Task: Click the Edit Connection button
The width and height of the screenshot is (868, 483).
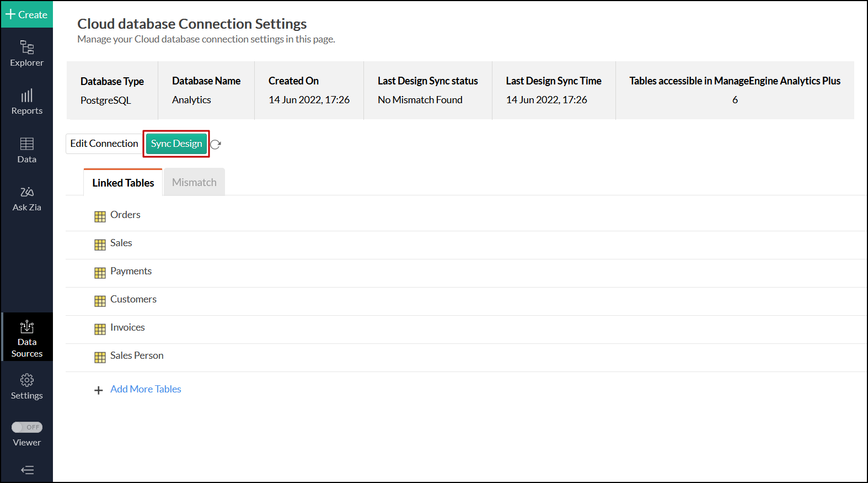Action: (104, 144)
